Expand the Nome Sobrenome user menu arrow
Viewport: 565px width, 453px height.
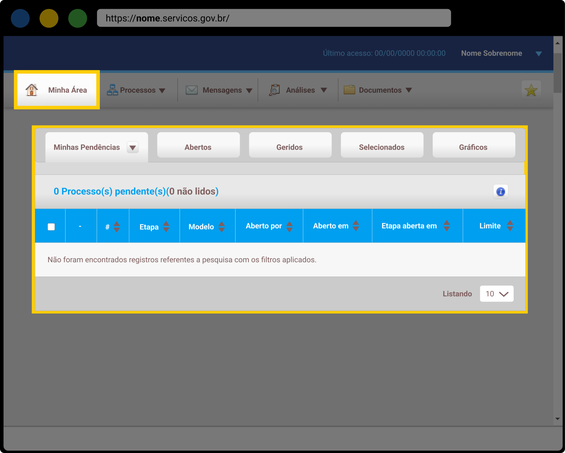pos(538,54)
